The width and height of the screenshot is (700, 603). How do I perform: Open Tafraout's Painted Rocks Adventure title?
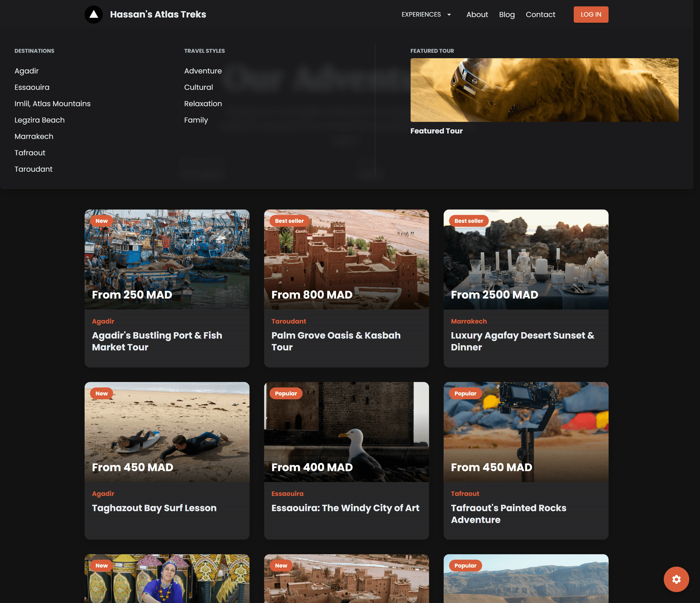(x=509, y=513)
